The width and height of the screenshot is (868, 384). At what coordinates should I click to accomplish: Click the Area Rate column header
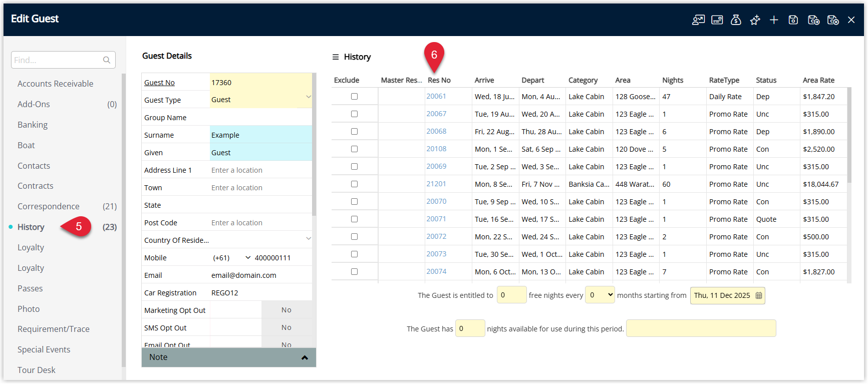[x=818, y=80]
